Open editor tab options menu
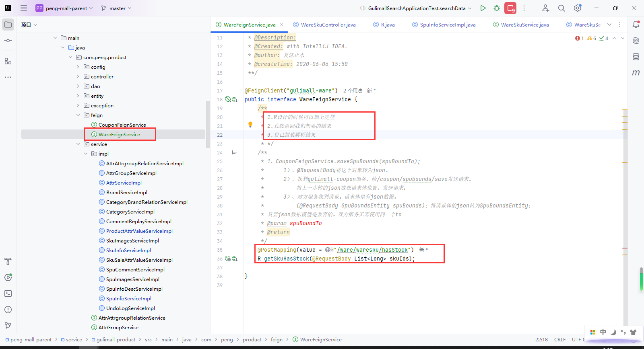 pos(620,25)
